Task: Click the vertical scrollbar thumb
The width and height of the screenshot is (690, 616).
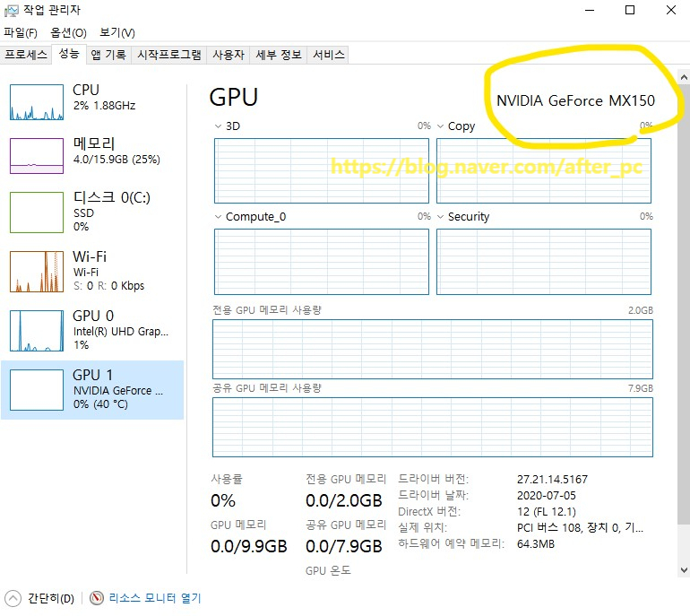Action: [x=684, y=305]
